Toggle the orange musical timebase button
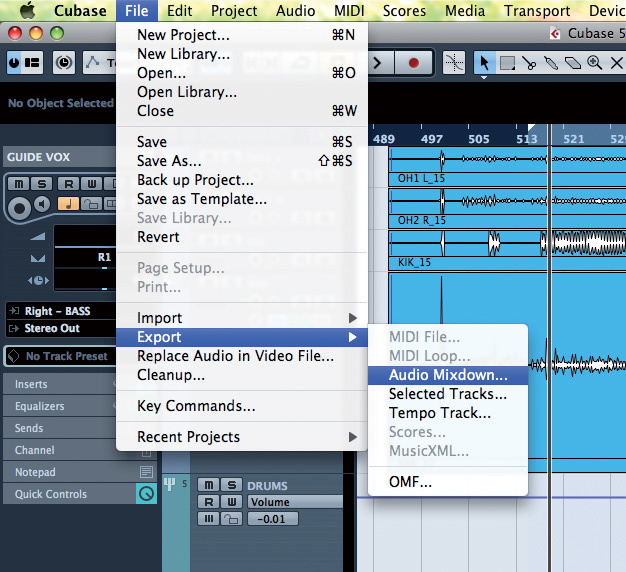 point(68,204)
